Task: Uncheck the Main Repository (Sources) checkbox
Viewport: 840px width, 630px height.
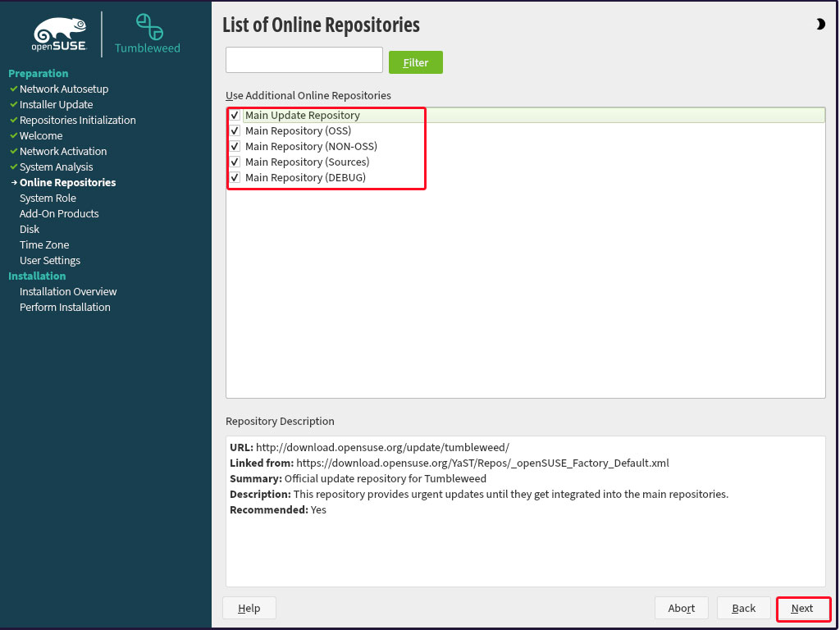Action: tap(235, 162)
